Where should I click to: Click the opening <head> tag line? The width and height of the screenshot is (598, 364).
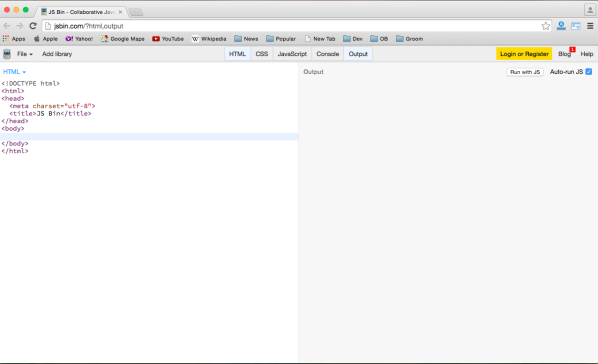(13, 98)
